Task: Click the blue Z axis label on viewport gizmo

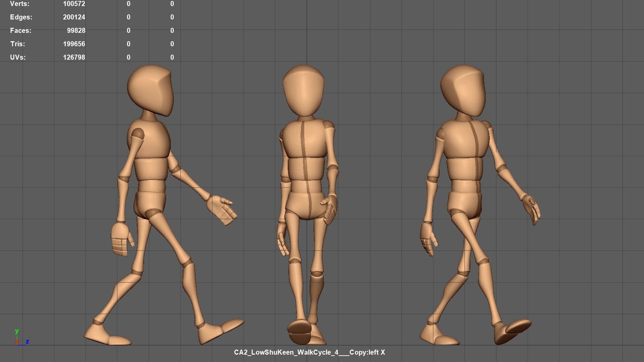Action: pos(28,342)
